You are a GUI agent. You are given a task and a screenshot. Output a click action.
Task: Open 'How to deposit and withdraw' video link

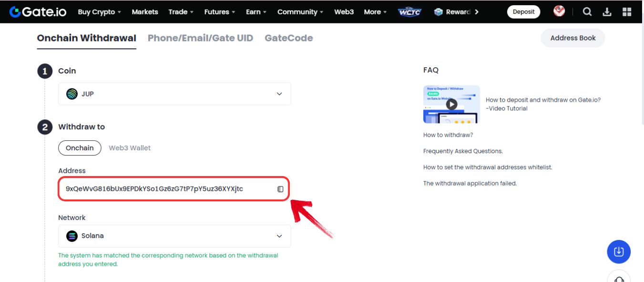click(x=543, y=104)
